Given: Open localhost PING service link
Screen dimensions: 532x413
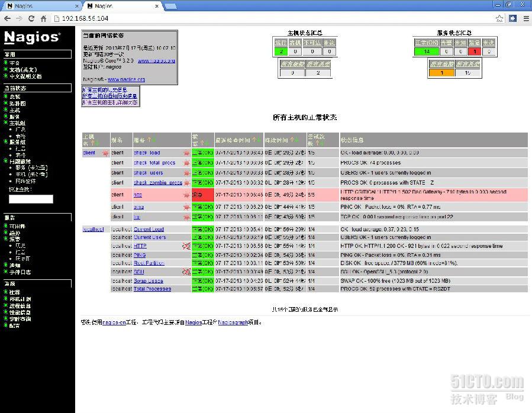Looking at the screenshot, I should tap(140, 255).
